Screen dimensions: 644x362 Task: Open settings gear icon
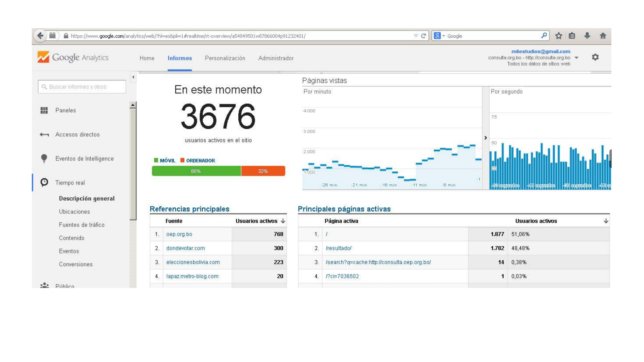(595, 57)
